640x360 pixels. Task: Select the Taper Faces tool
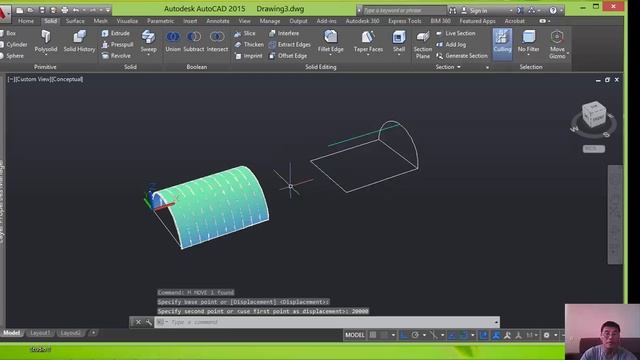(368, 41)
